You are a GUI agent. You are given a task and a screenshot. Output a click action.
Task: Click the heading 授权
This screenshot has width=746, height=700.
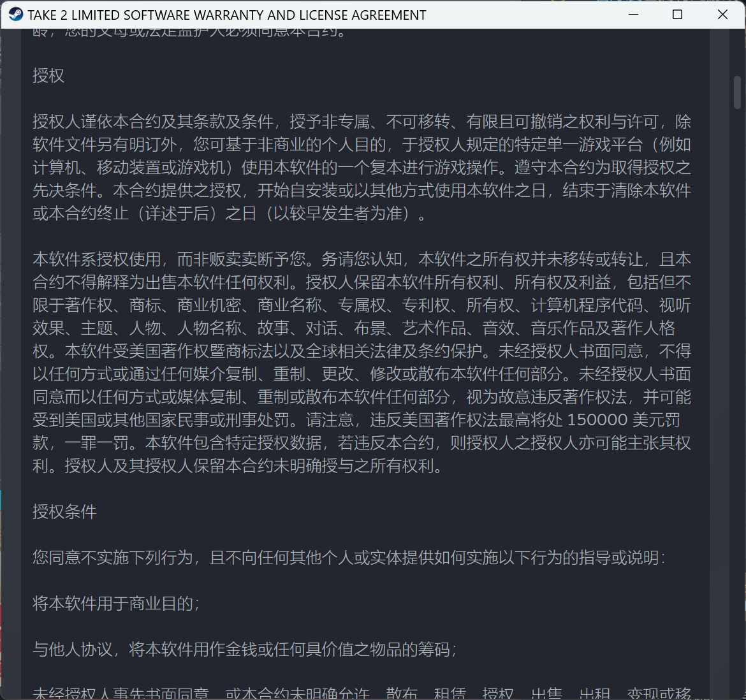click(48, 76)
